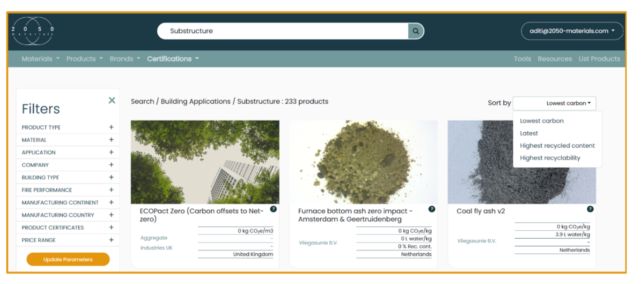This screenshot has height=284, width=644.
Task: Expand the Price Range filter
Action: (x=111, y=240)
